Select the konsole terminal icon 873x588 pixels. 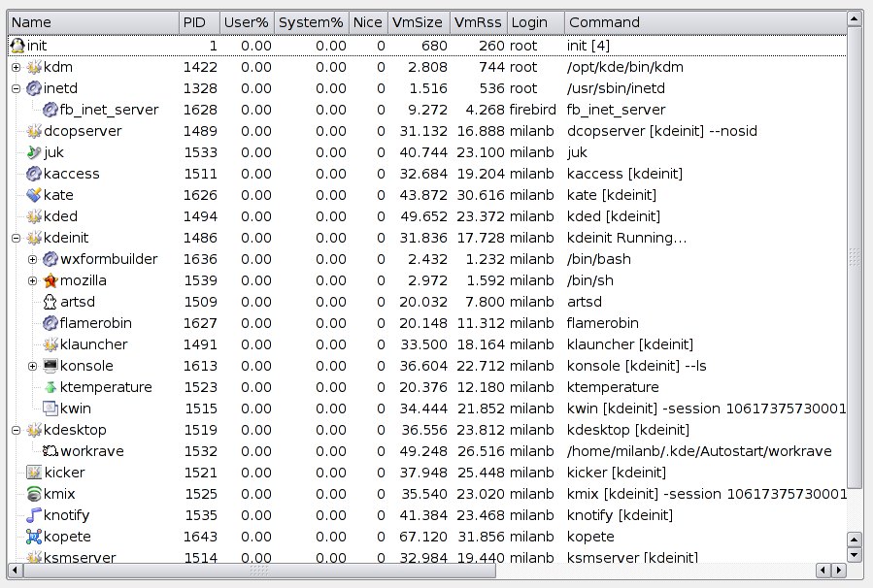coord(50,366)
